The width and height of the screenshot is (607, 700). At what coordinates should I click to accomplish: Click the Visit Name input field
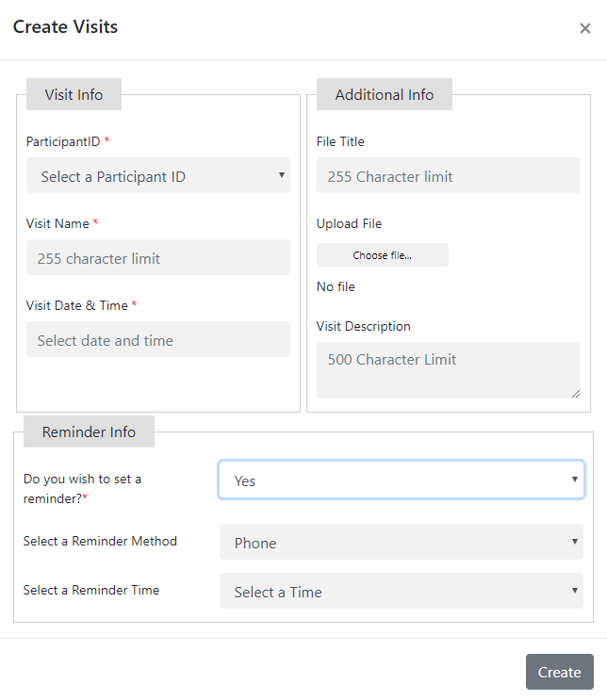coord(157,258)
